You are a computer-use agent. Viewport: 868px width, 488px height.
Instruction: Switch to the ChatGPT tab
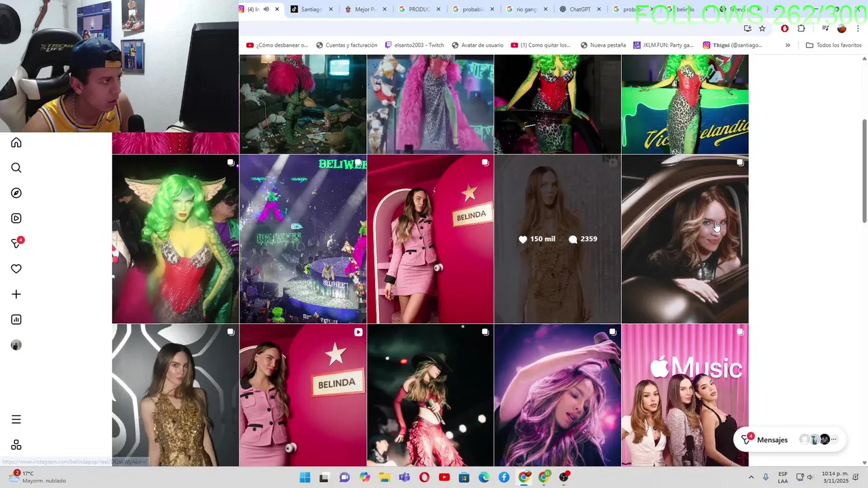(578, 9)
